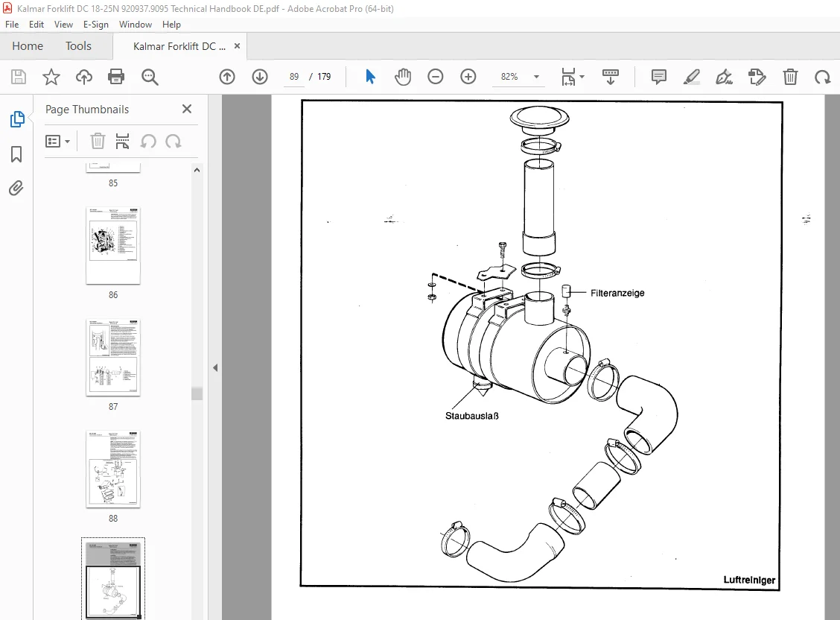Select the Kalmar Forklift DC document tab
This screenshot has width=840, height=620.
pos(179,47)
